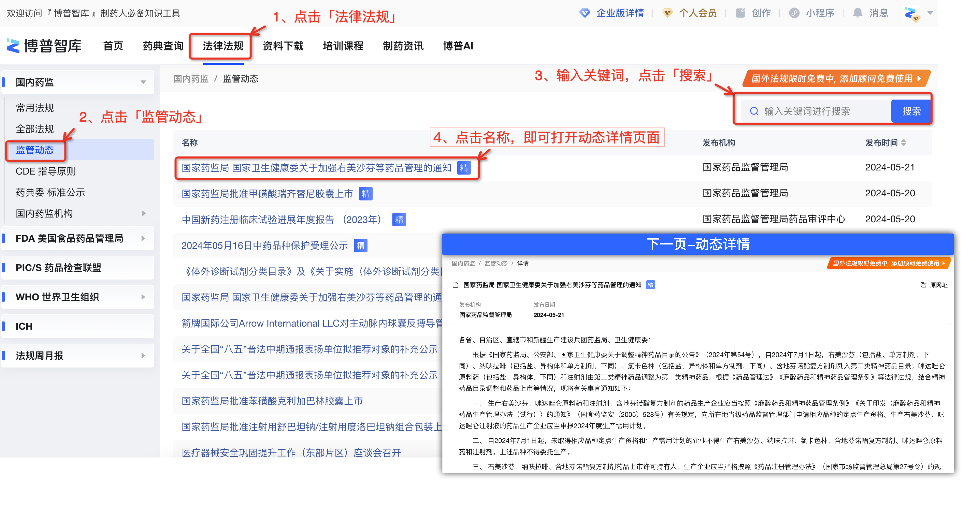This screenshot has height=510, width=980.
Task: Open 箭牌国际公司Arrow International link
Action: click(312, 323)
